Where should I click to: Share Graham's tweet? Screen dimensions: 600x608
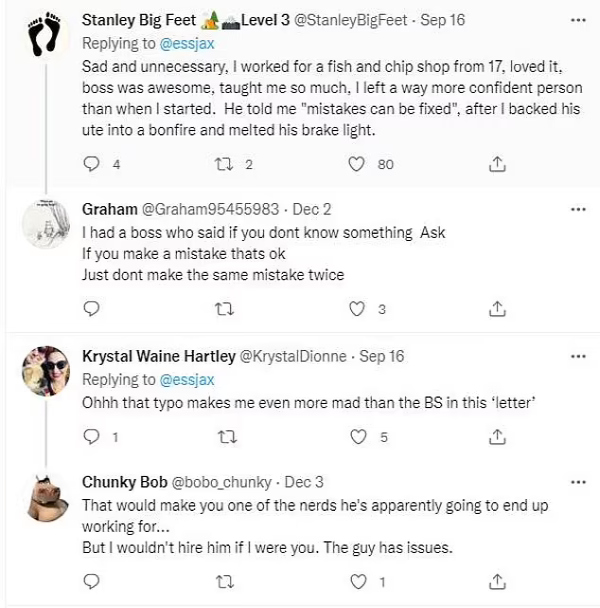coord(495,309)
